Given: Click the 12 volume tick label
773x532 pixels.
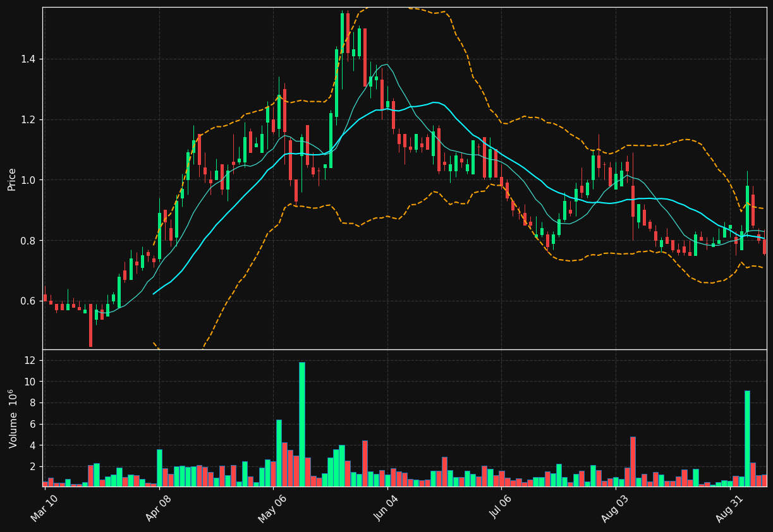Looking at the screenshot, I should click(32, 361).
